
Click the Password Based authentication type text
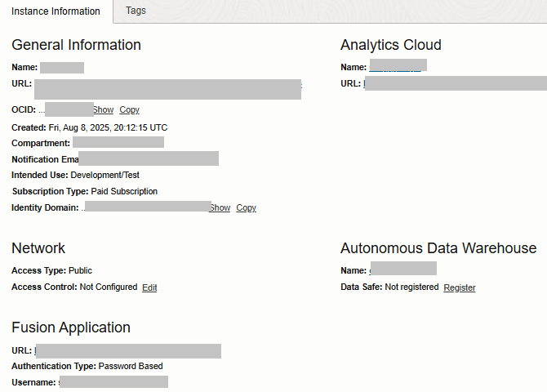click(131, 366)
